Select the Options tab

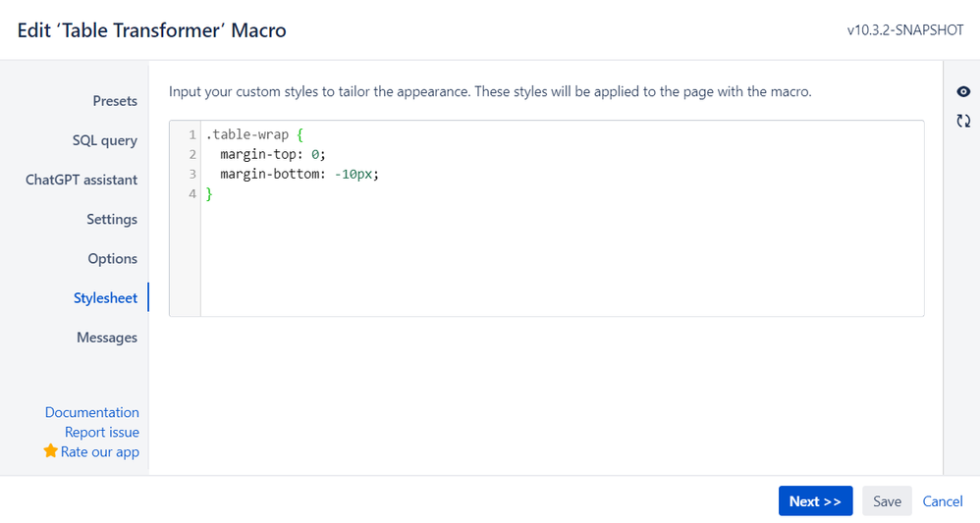click(x=113, y=259)
